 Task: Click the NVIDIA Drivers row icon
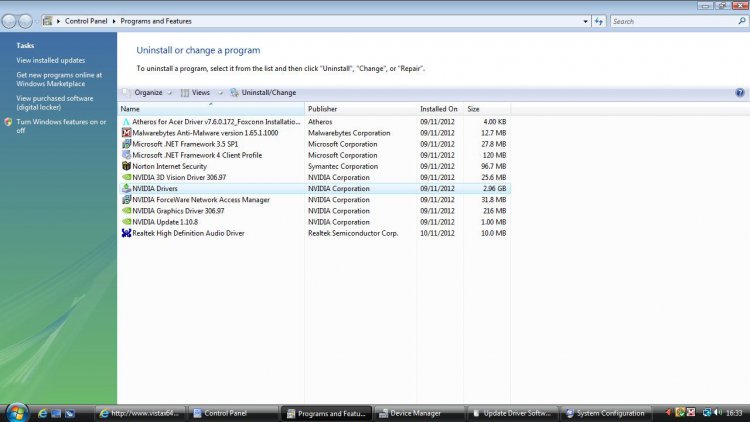[126, 189]
